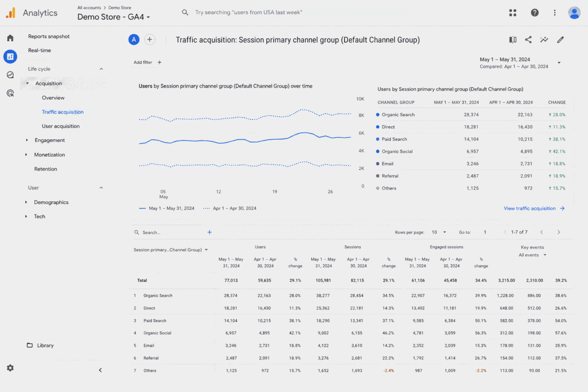
Task: Open the Advertising icon in left rail
Action: (10, 93)
